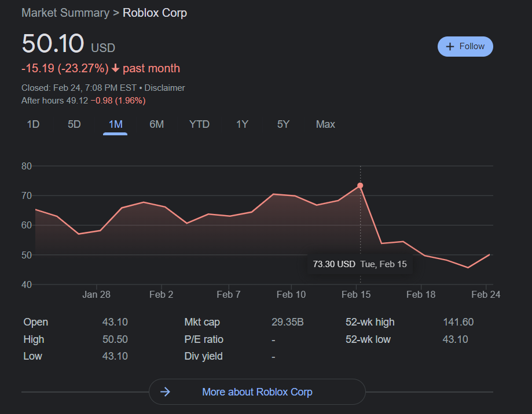This screenshot has height=414, width=532.
Task: Click the Low label in stats table
Action: point(32,356)
